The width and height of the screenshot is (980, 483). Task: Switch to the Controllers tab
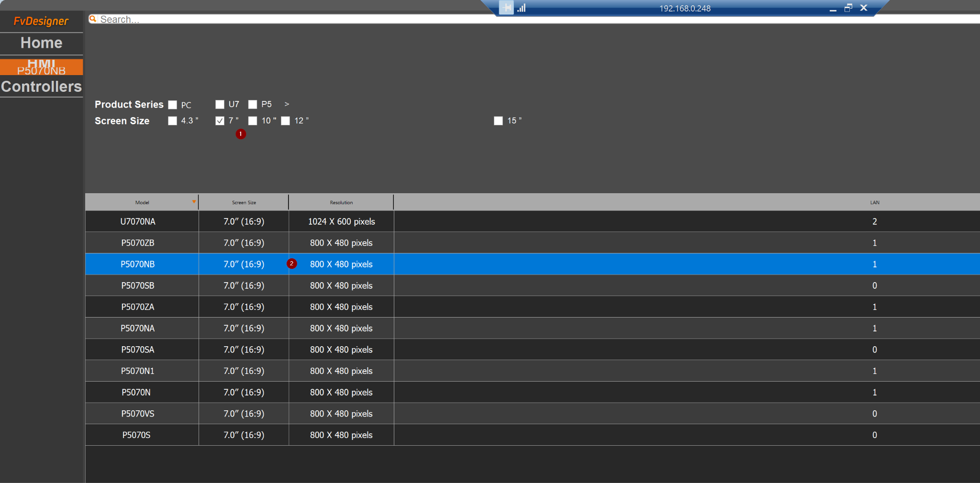tap(41, 87)
